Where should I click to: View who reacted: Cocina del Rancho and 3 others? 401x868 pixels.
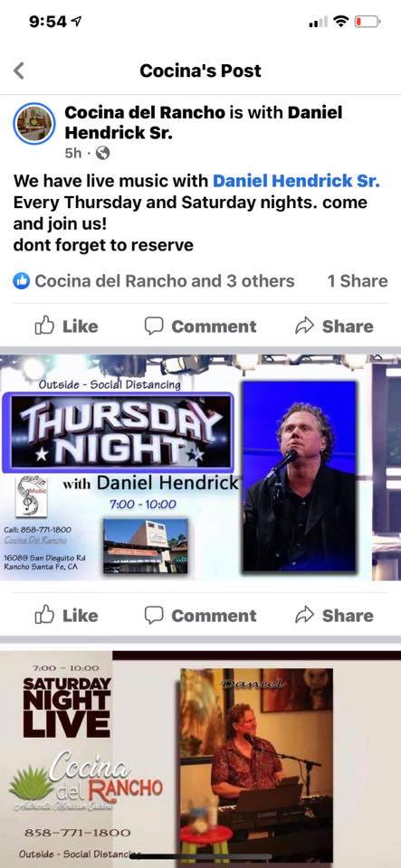(165, 281)
